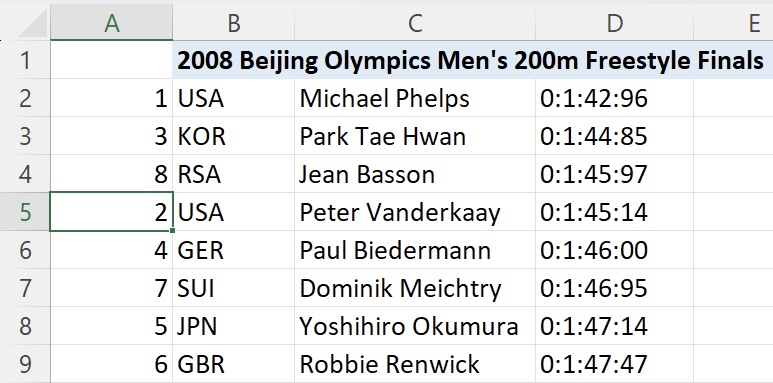The image size is (773, 383).
Task: Select the Dominik Meichtry cell
Action: [415, 288]
